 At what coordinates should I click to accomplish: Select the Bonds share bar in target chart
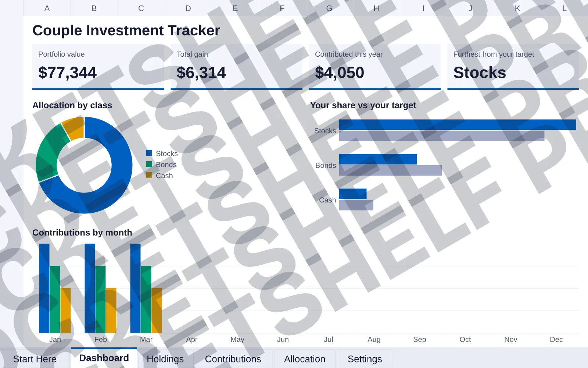(378, 159)
